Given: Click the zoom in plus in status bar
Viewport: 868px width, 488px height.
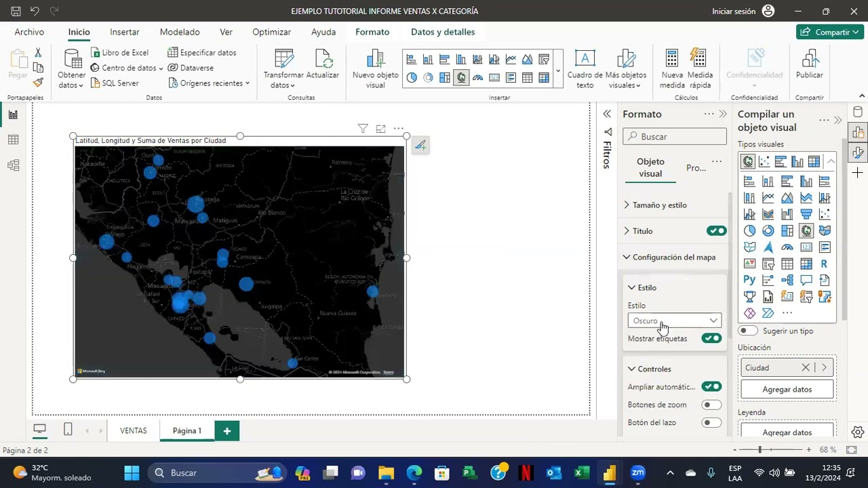Looking at the screenshot, I should (808, 449).
